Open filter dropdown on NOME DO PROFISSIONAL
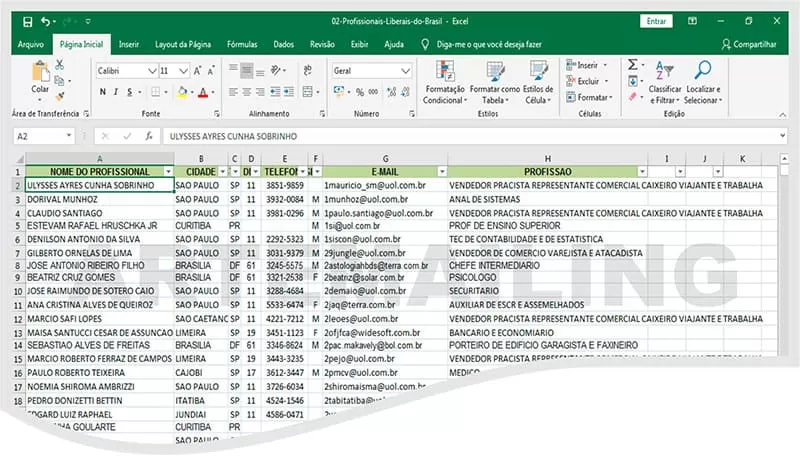This screenshot has height=456, width=800. (x=168, y=172)
